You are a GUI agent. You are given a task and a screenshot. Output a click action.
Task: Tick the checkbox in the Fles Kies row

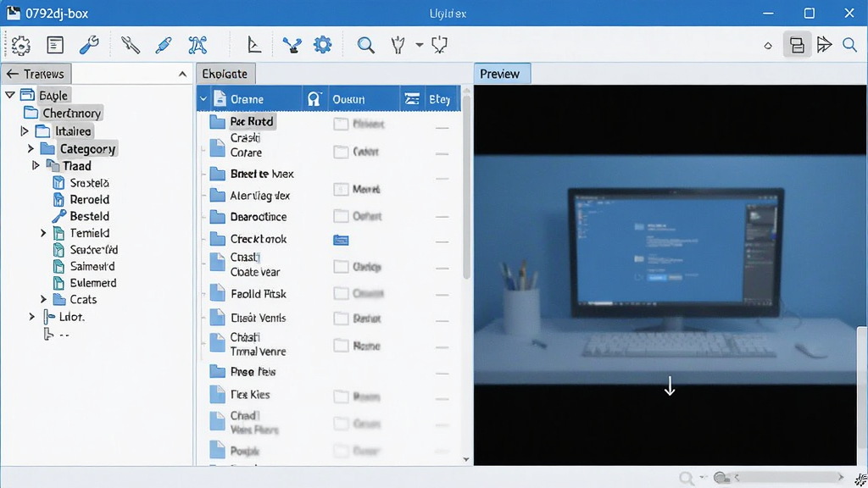click(341, 396)
